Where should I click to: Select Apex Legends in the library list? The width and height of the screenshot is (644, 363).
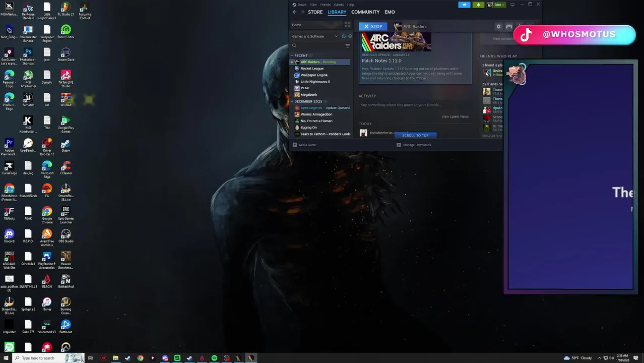click(x=320, y=108)
